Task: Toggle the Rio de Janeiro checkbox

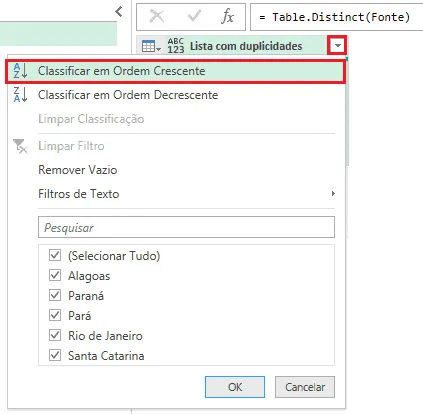Action: pos(55,335)
